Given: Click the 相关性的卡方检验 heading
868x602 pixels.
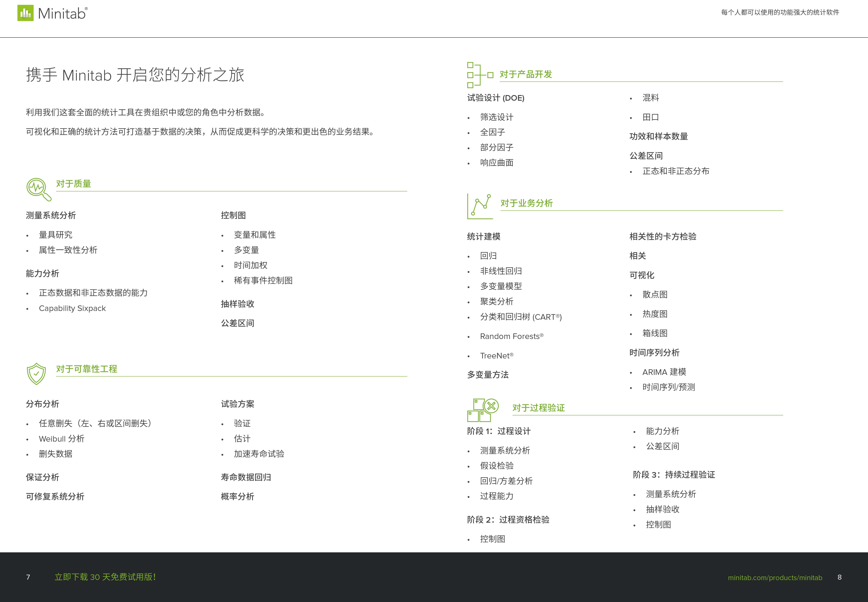Looking at the screenshot, I should pos(663,237).
